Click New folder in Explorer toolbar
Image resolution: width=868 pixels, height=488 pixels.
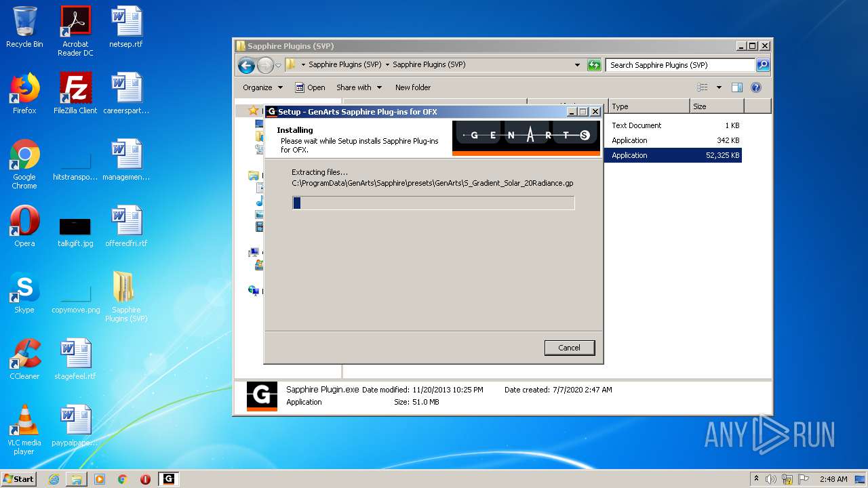[413, 87]
